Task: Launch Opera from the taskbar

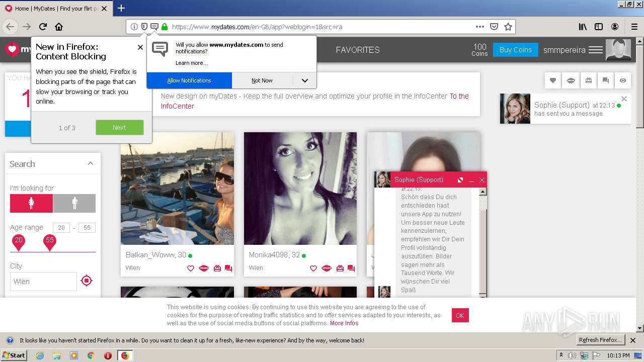Action: tap(108, 355)
